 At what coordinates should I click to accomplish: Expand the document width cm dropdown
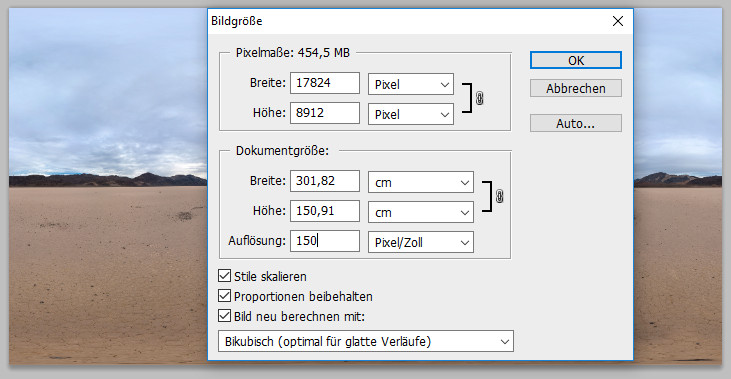click(x=421, y=182)
